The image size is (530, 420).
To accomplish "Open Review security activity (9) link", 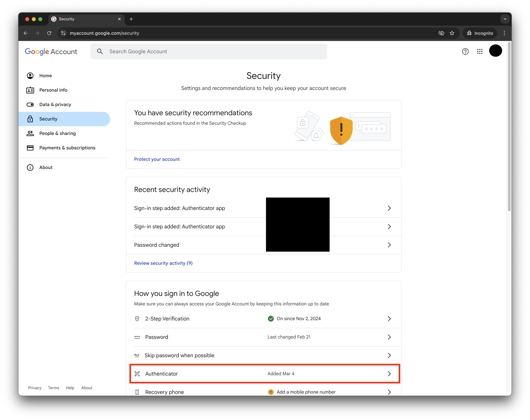I will click(163, 263).
